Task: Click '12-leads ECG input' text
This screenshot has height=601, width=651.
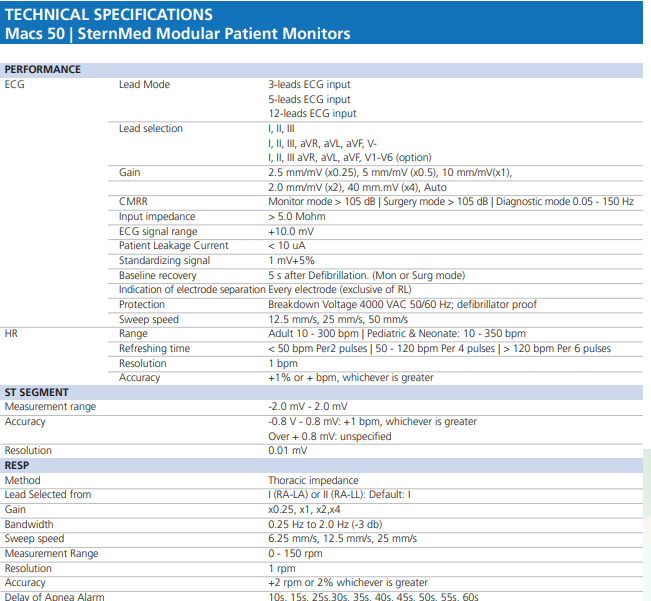Action: click(x=312, y=114)
